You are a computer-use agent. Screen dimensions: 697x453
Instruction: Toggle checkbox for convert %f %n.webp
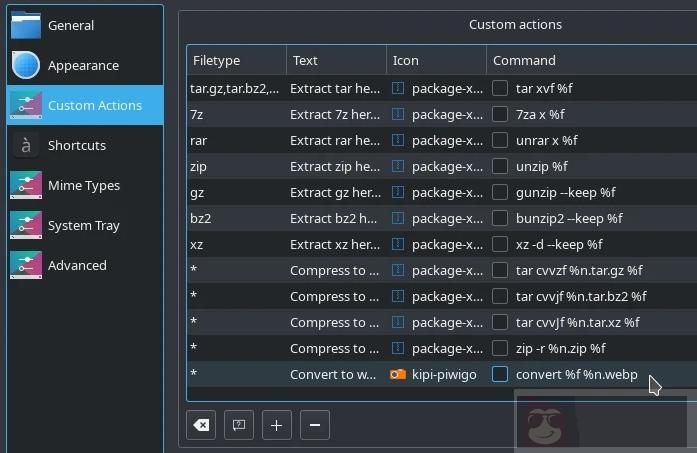(x=500, y=374)
